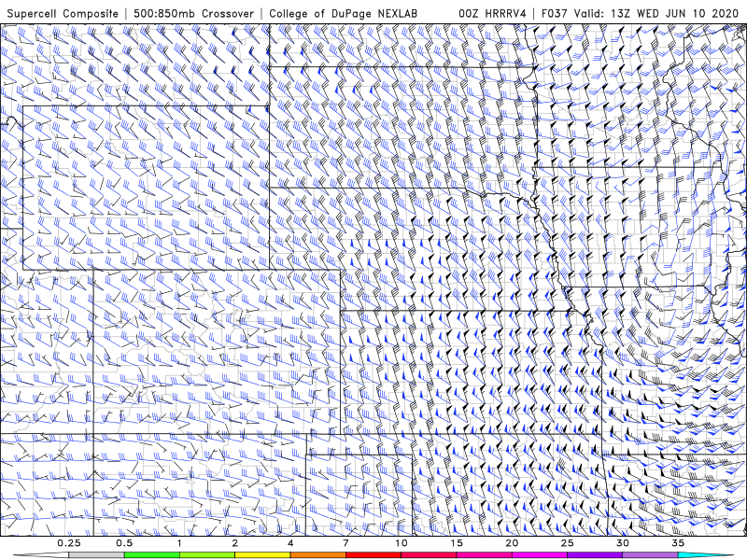Select the lime swatch between 1 and 2

[x=207, y=555]
